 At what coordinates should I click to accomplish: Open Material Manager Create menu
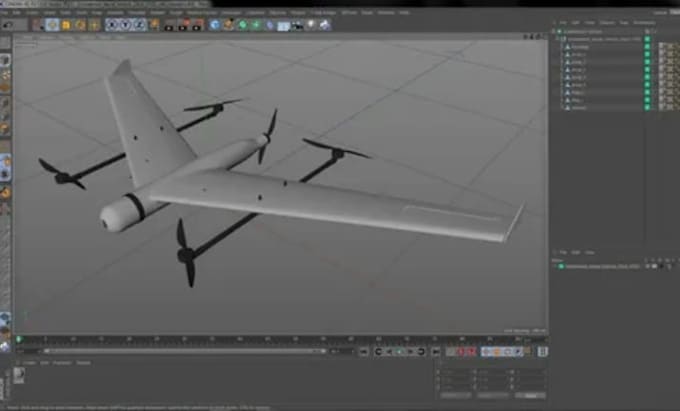pyautogui.click(x=29, y=362)
